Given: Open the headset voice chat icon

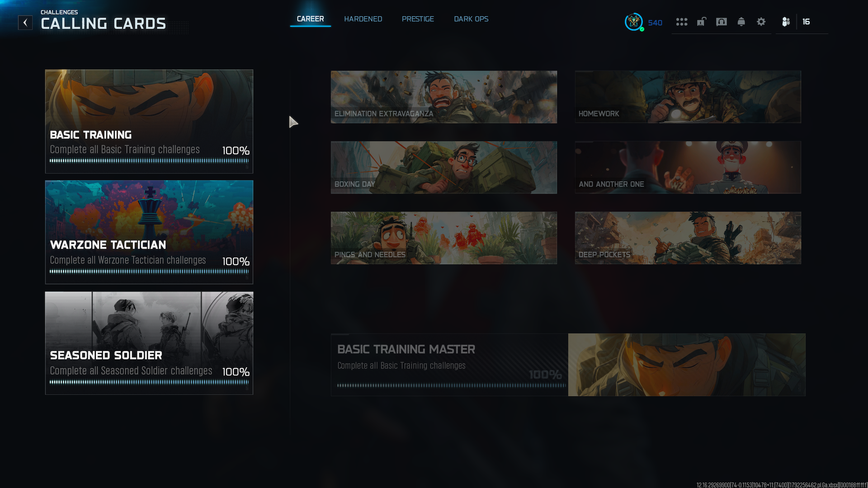Looking at the screenshot, I should pyautogui.click(x=722, y=22).
